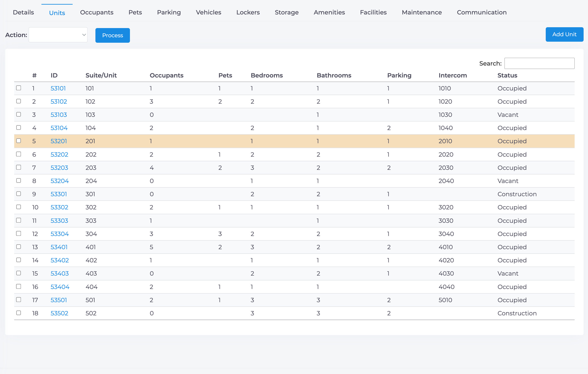Sort by the Occupants column header
Image resolution: width=588 pixels, height=374 pixels.
click(x=167, y=75)
